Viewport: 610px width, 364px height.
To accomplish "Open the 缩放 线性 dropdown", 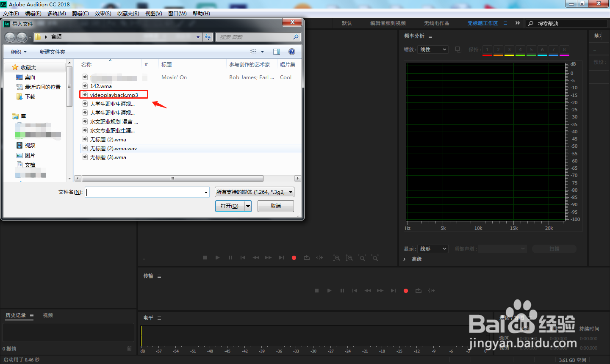I will pyautogui.click(x=433, y=50).
